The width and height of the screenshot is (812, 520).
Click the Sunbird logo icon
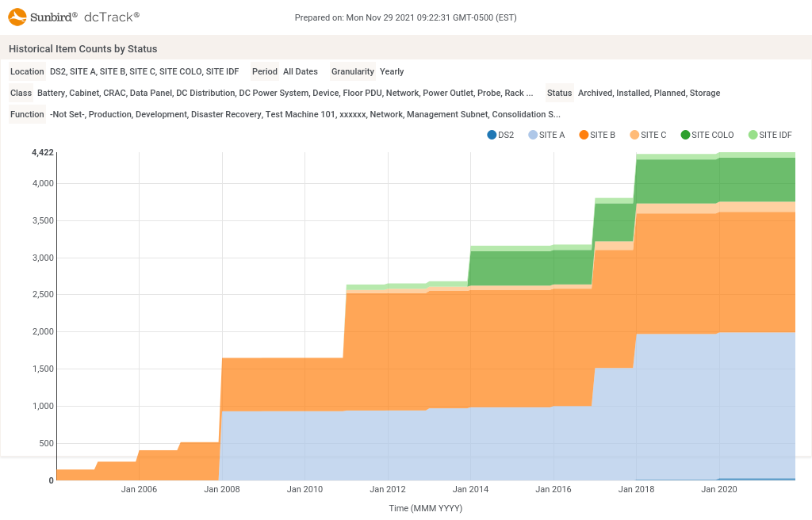pos(17,17)
